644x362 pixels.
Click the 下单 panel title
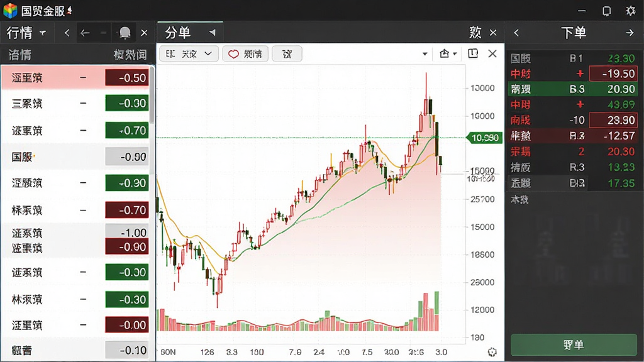(x=574, y=33)
